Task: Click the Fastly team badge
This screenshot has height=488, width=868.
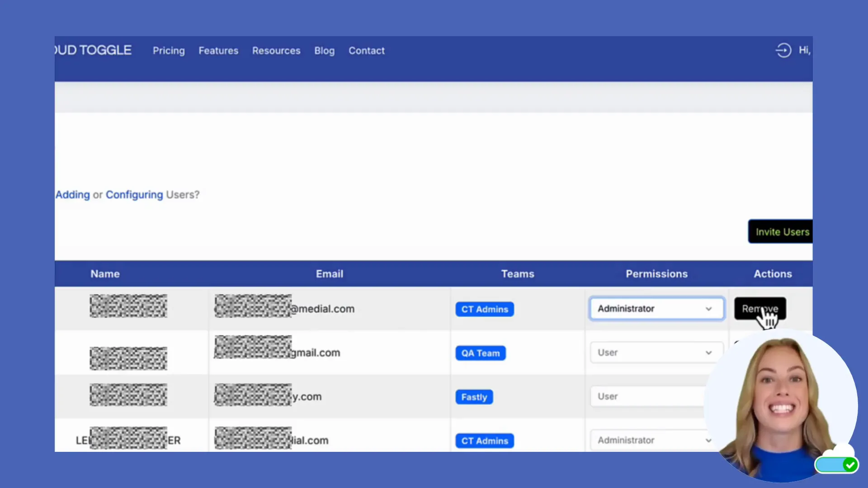Action: point(474,397)
